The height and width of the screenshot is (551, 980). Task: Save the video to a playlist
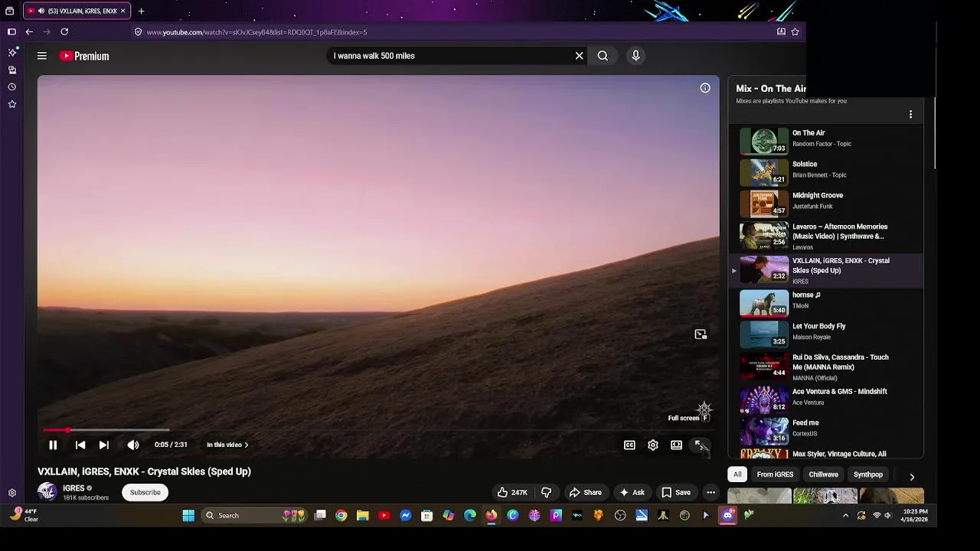pyautogui.click(x=676, y=493)
